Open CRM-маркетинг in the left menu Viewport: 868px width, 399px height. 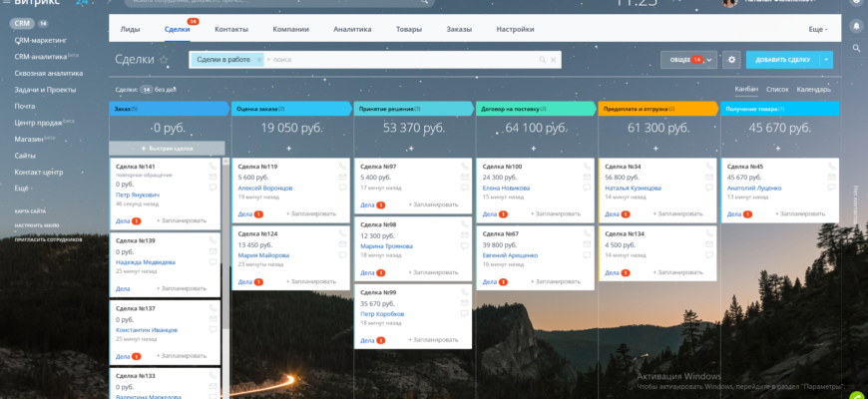pos(41,40)
